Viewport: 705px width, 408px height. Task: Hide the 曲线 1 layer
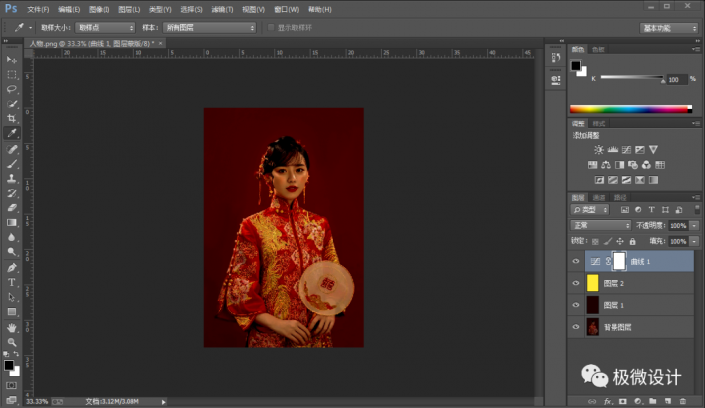pyautogui.click(x=576, y=261)
